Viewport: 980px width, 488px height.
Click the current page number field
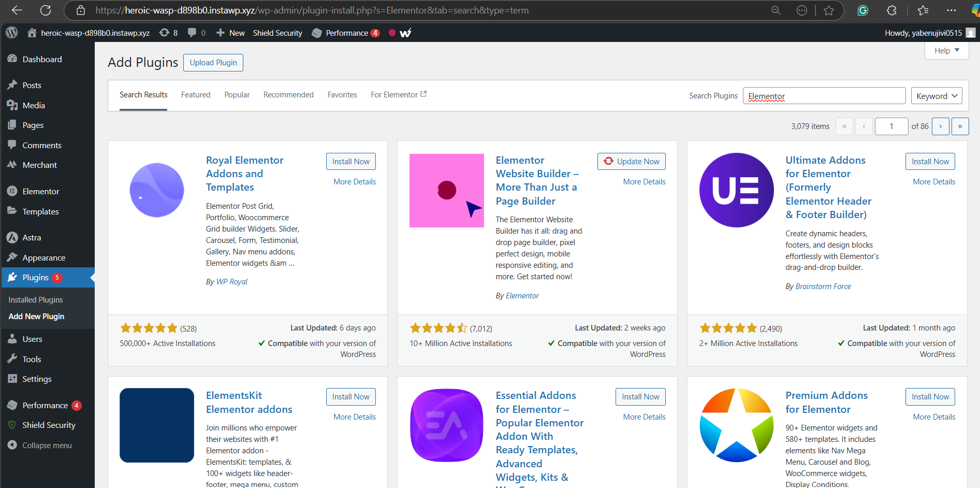(891, 126)
